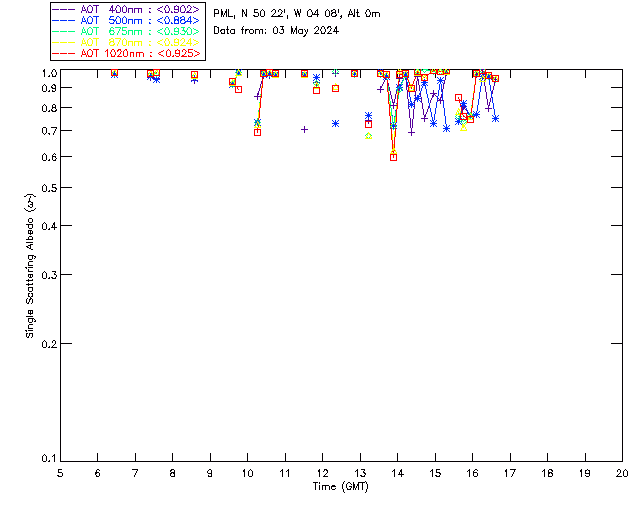Viewport: 640px width, 512px height.
Task: Click the x-axis label 7
Action: [135, 473]
